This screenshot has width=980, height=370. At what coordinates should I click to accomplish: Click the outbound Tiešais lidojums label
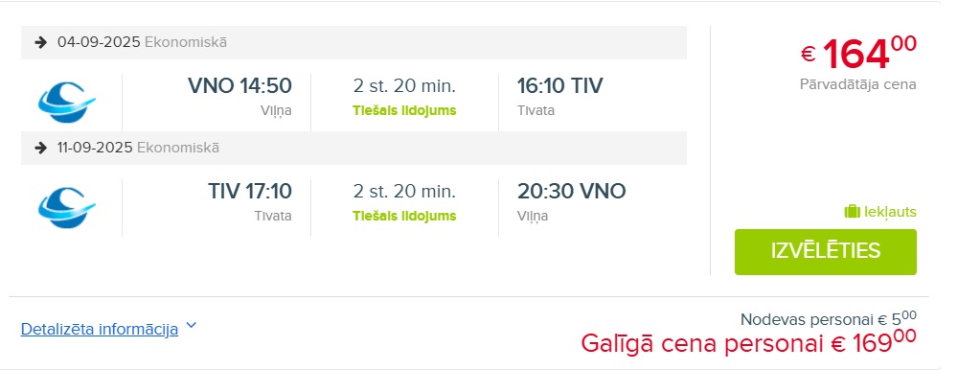404,110
